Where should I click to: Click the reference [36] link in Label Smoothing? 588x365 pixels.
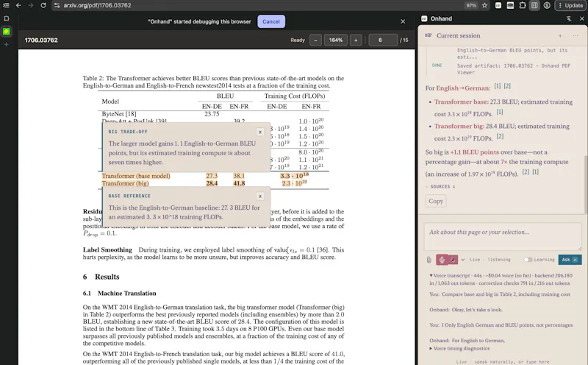coord(323,249)
